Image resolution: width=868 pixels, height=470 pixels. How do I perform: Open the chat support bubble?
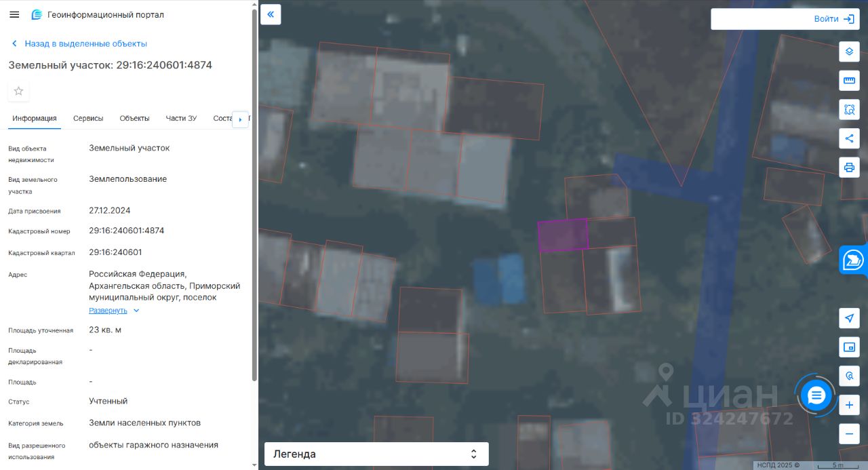(x=816, y=395)
